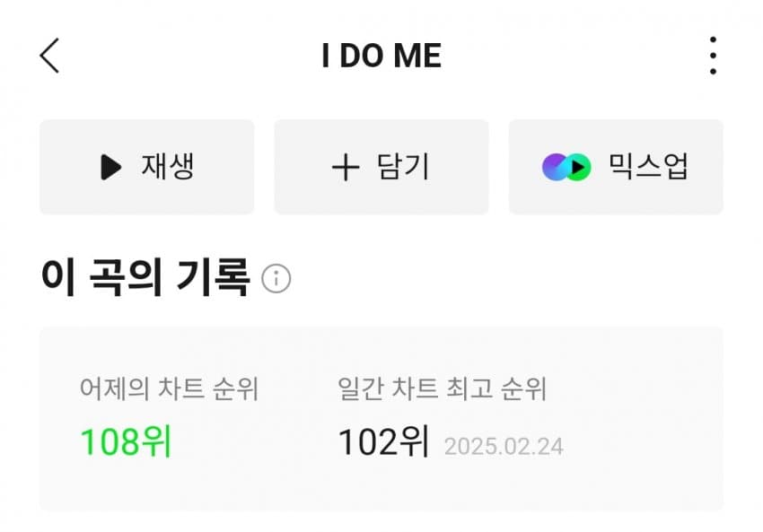
Task: Select the 102위 peak rank
Action: [x=383, y=442]
